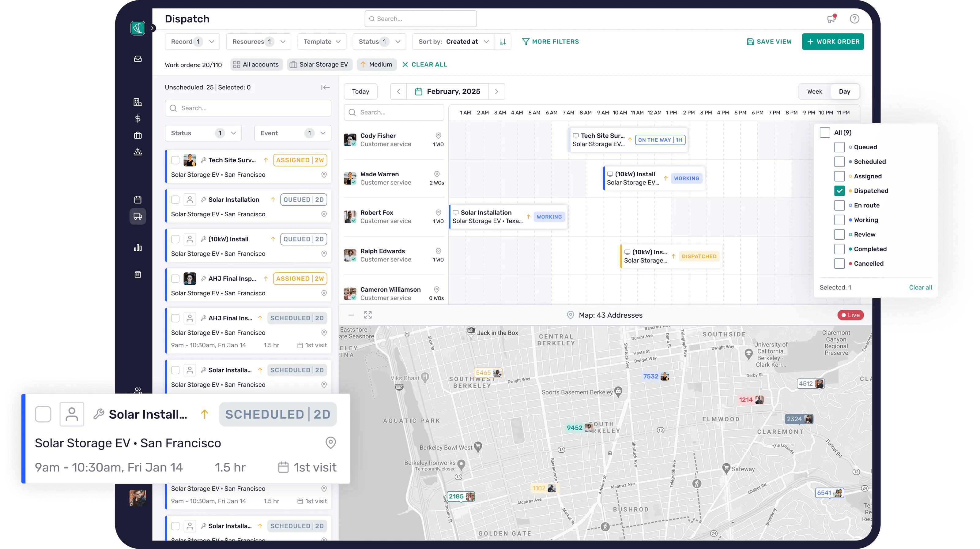Open the Resources filter dropdown
The image size is (980, 549).
[x=259, y=42]
